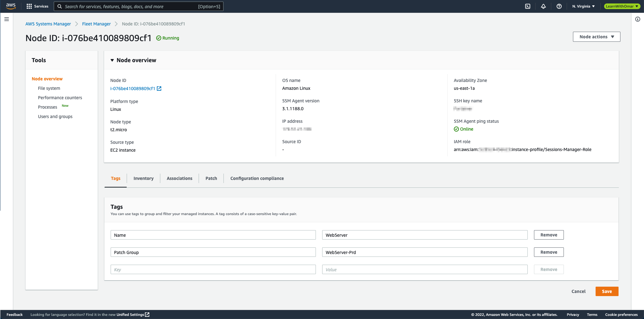644x319 pixels.
Task: Open the Terms footer link
Action: (592, 315)
